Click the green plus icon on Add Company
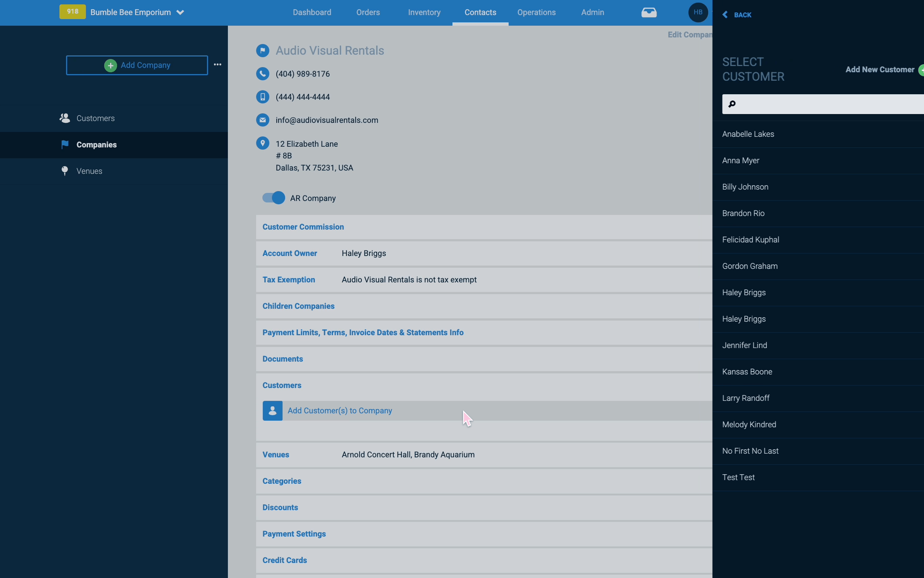This screenshot has height=578, width=924. point(110,65)
